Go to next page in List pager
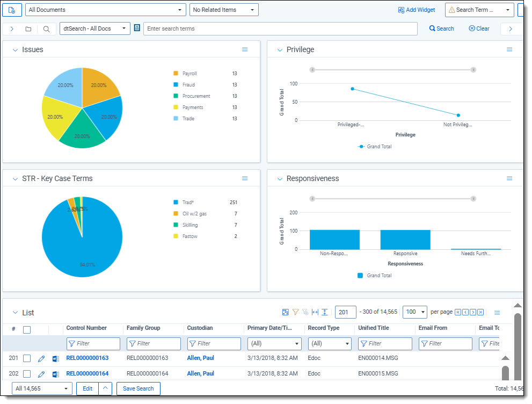The width and height of the screenshot is (532, 404). click(x=473, y=312)
